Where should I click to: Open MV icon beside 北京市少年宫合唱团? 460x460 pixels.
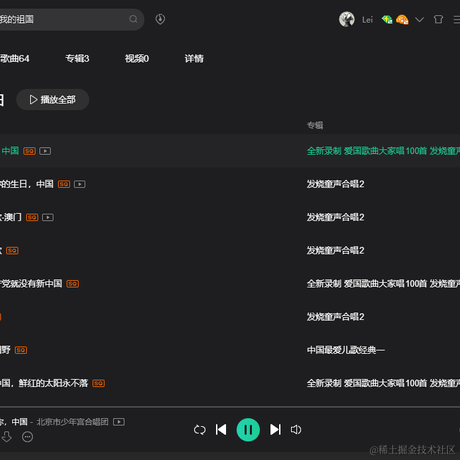tap(119, 422)
